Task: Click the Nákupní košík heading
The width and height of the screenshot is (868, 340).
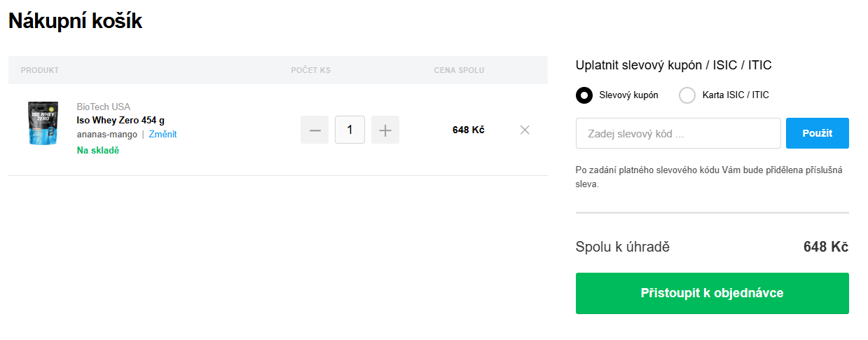Action: pyautogui.click(x=75, y=22)
